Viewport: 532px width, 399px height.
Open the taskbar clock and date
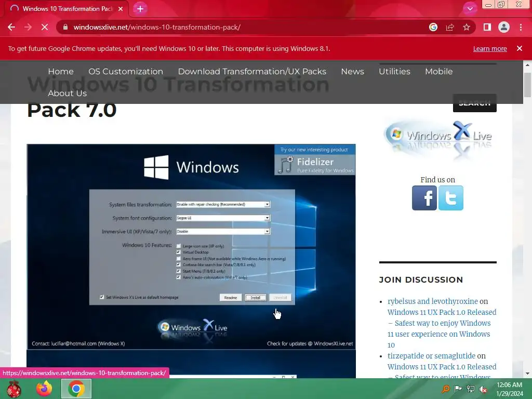tap(510, 389)
